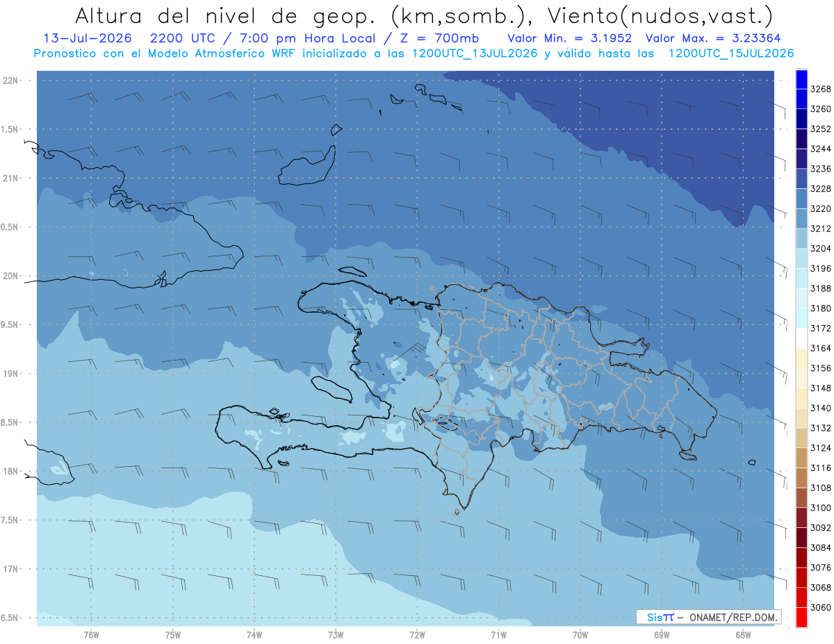Viewport: 834px width, 644px height.
Task: Click the "Valor Max. = 3.23364" text
Action: 714,38
